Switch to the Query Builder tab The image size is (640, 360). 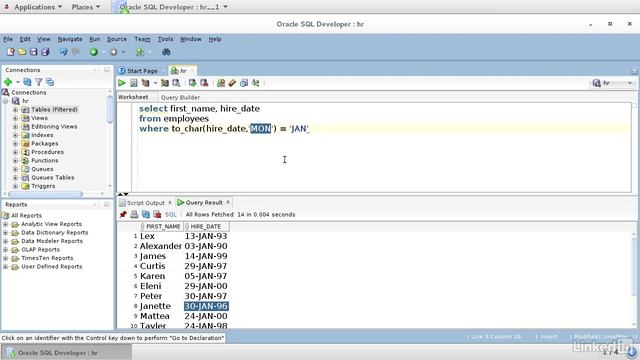click(180, 97)
